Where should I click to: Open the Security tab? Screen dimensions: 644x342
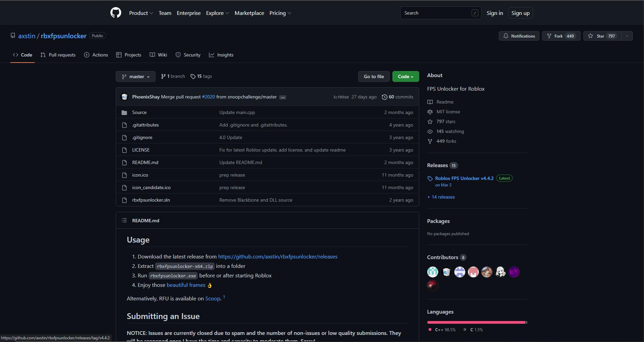pyautogui.click(x=188, y=55)
